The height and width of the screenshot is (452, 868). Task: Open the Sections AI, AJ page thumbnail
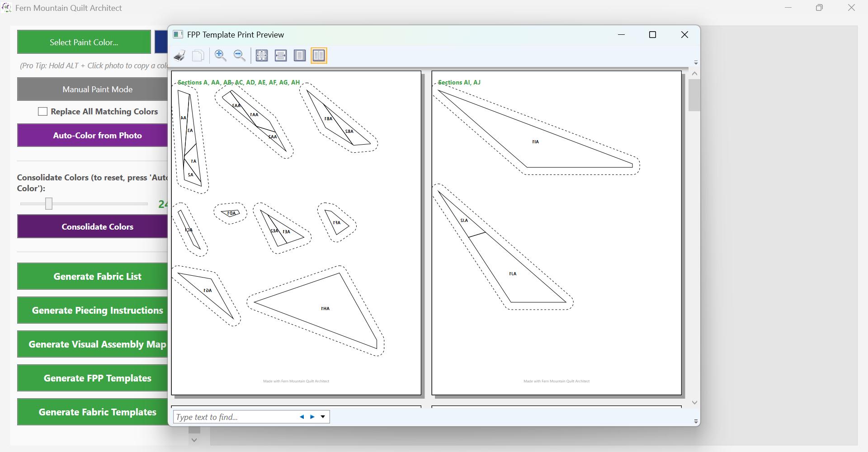tap(557, 233)
